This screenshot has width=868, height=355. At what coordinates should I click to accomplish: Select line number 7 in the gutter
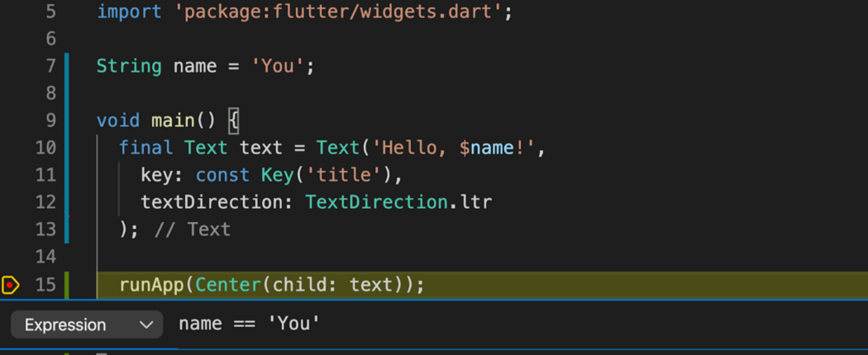click(50, 66)
